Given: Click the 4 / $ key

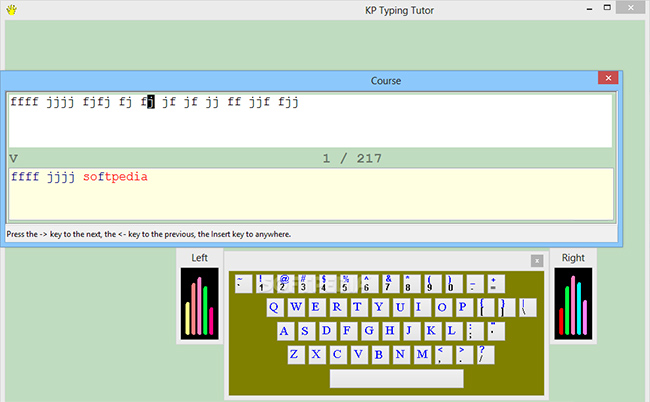Looking at the screenshot, I should point(327,284).
